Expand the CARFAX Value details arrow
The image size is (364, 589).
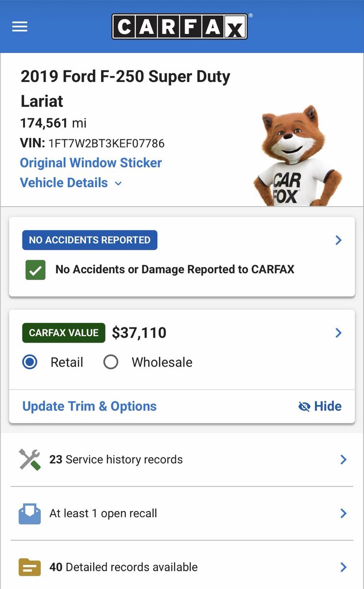[338, 333]
